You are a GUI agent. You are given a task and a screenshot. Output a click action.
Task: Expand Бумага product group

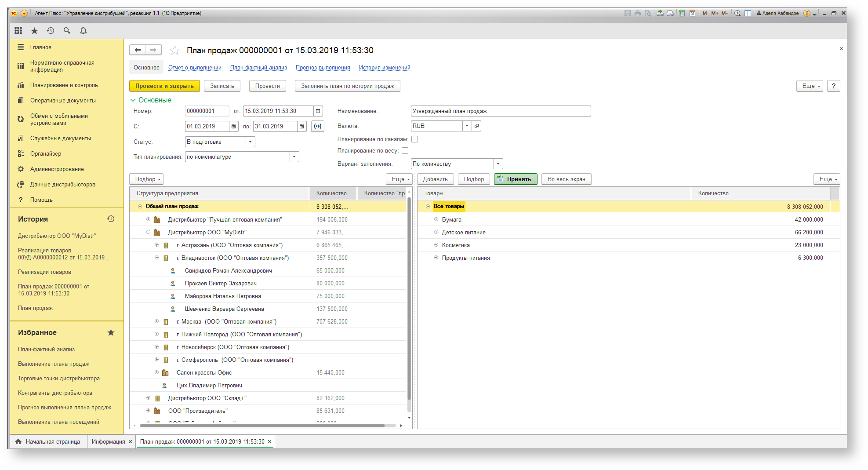tap(436, 219)
